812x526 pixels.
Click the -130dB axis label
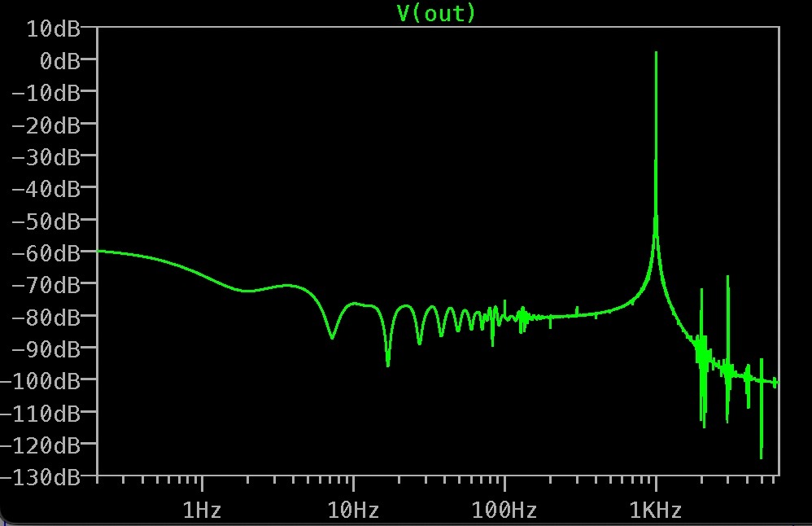[x=41, y=477]
